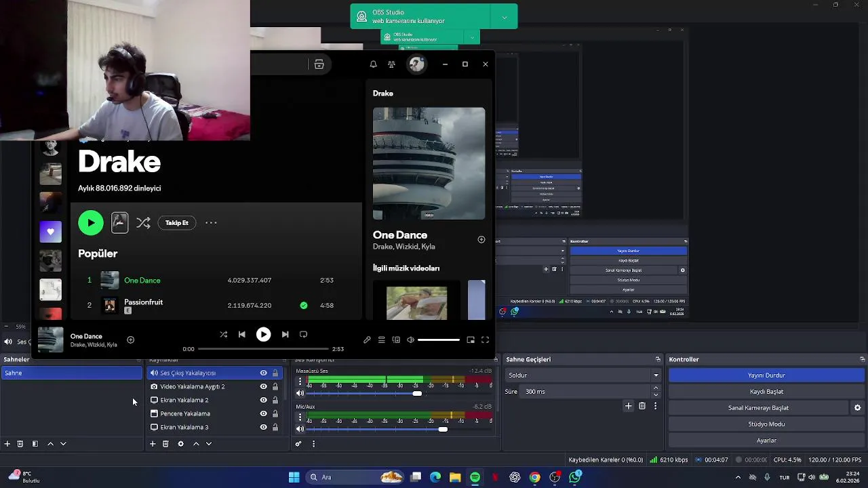
Task: Hide Ekran Yakalama 3 source
Action: coord(263,427)
